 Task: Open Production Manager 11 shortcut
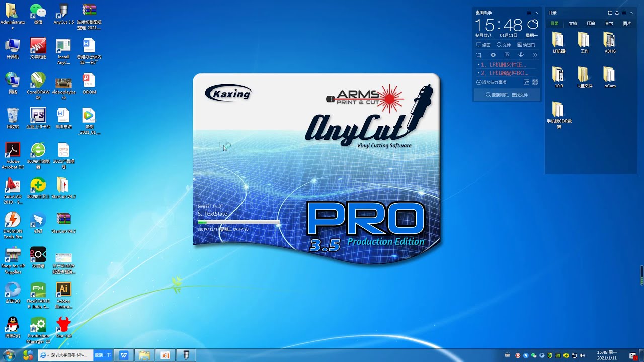click(x=38, y=330)
